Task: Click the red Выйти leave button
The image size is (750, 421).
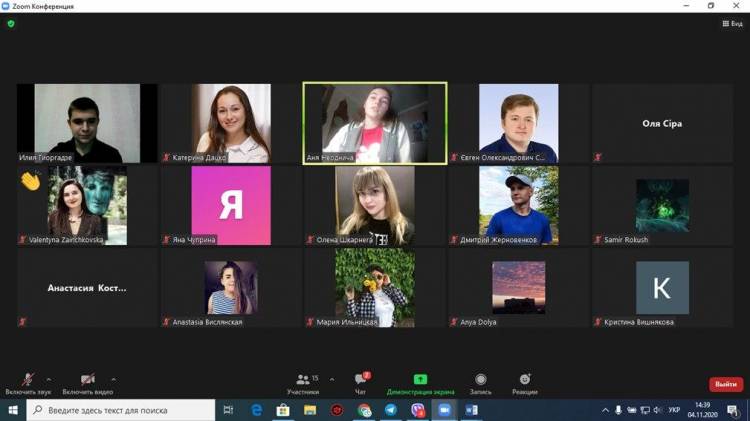Action: [x=725, y=384]
